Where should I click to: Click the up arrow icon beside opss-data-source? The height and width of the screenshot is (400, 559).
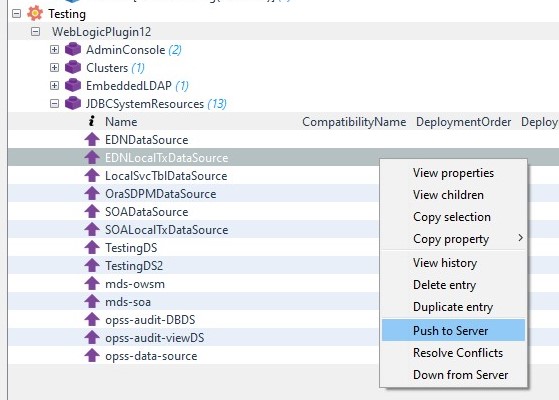click(92, 356)
